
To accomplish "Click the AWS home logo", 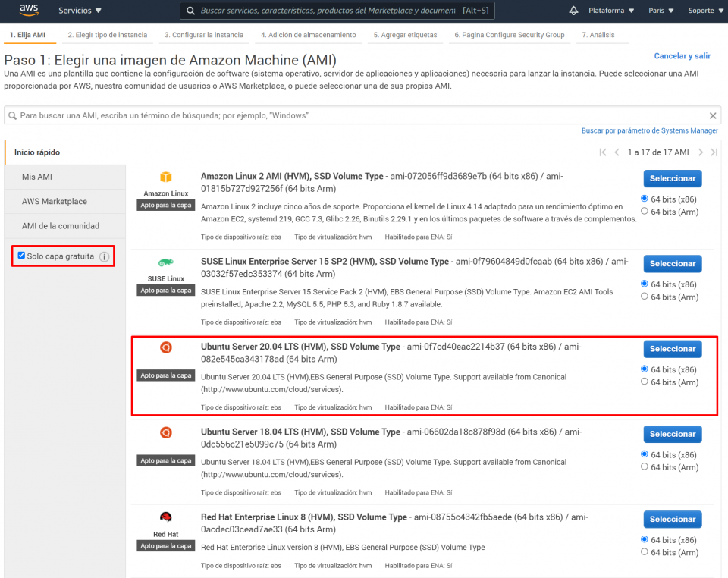I will click(x=28, y=11).
